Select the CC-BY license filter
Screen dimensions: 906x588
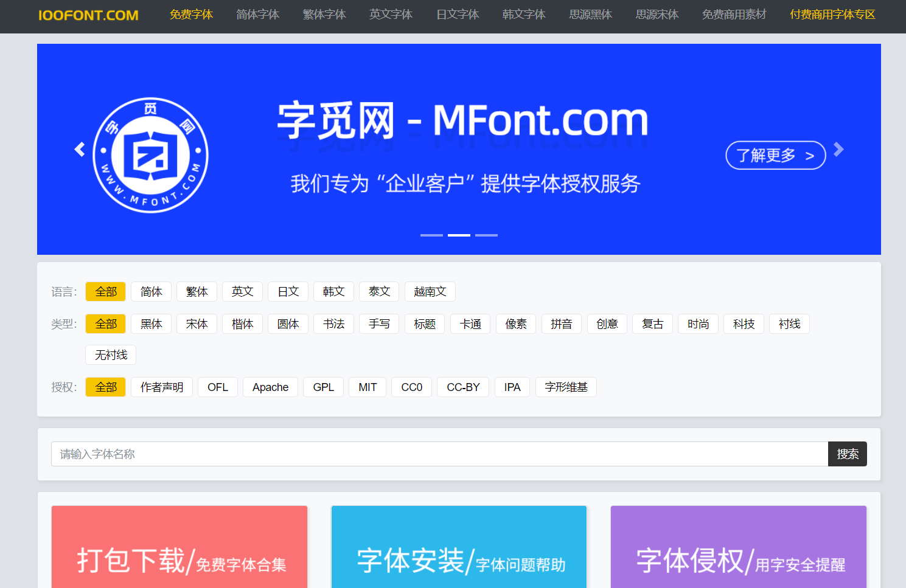463,387
